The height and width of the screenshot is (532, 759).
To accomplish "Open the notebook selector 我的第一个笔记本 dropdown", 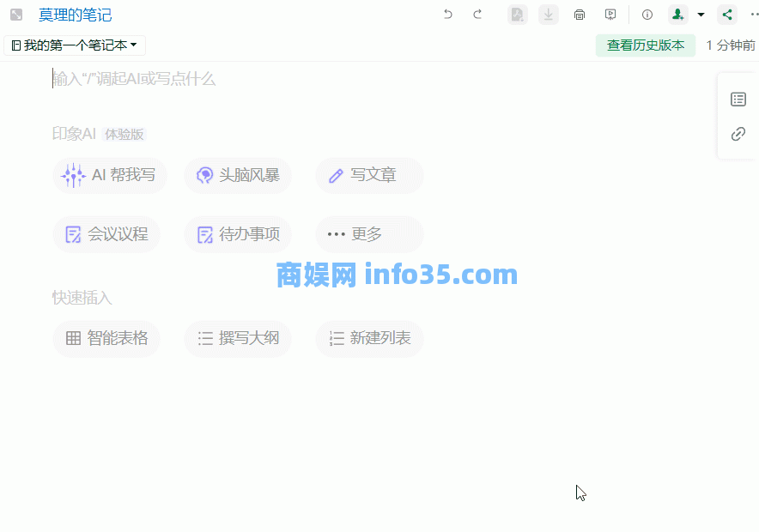I will click(75, 45).
